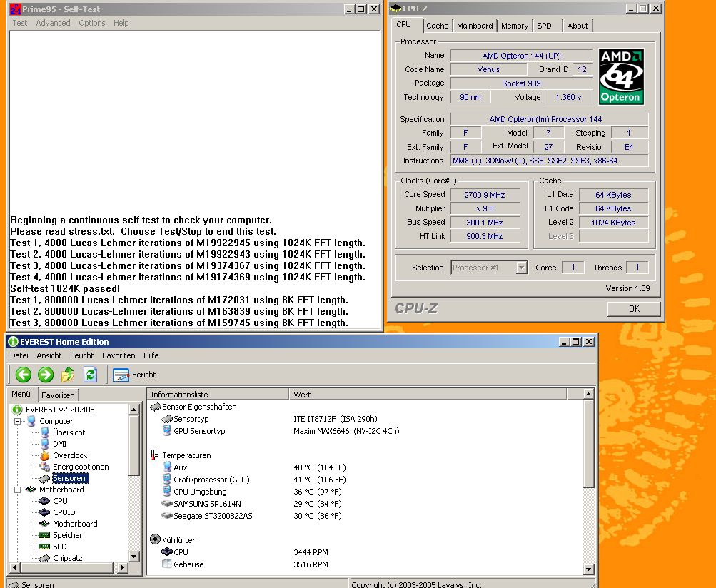
Task: Click the 'Self-test 1024K passed!' line
Action: pos(65,288)
